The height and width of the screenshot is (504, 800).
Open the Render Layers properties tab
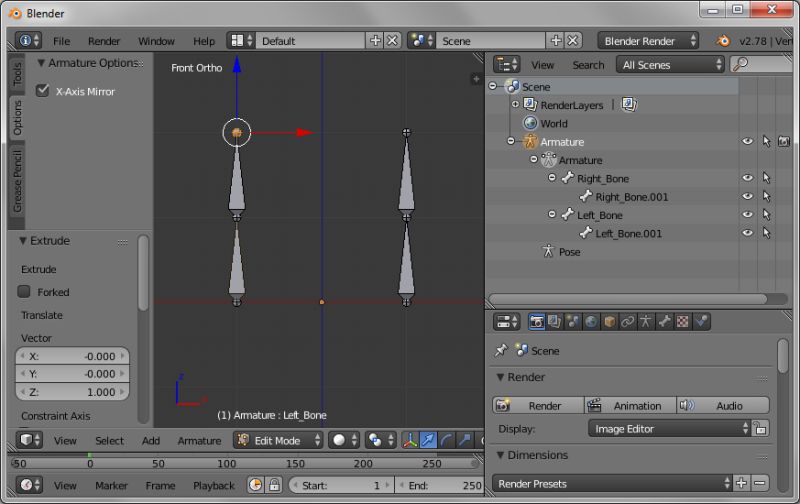point(554,321)
